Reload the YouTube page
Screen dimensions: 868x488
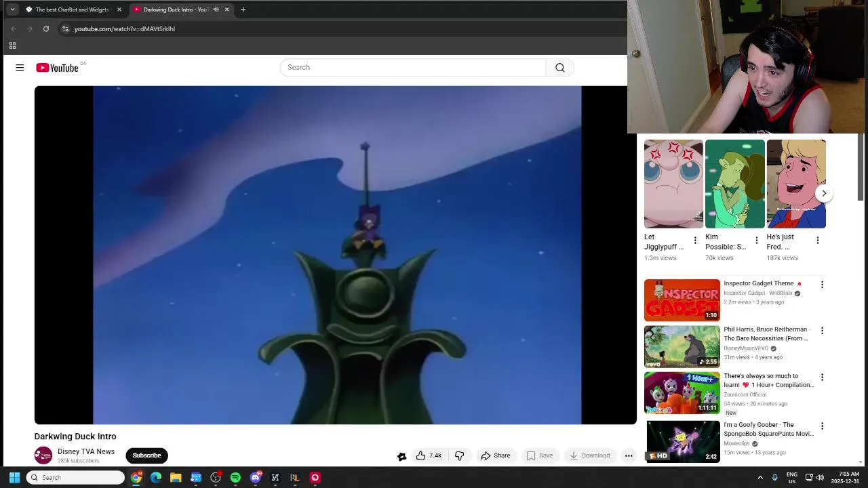pos(46,28)
